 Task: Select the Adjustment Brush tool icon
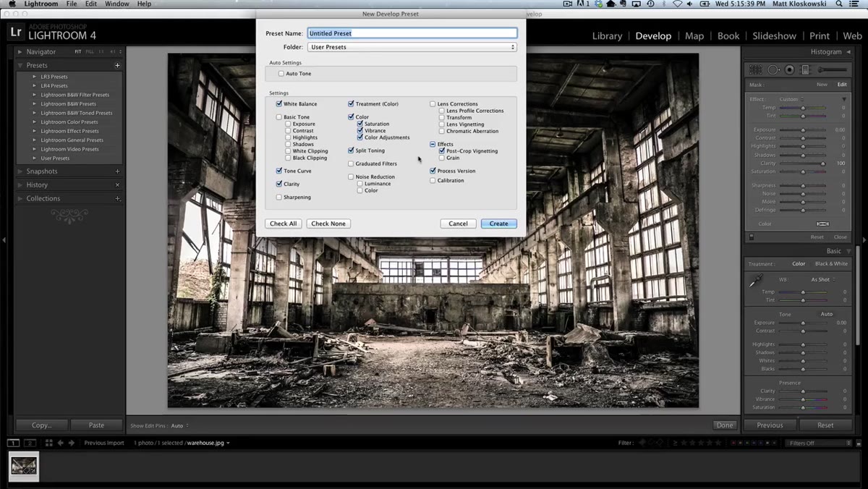832,69
